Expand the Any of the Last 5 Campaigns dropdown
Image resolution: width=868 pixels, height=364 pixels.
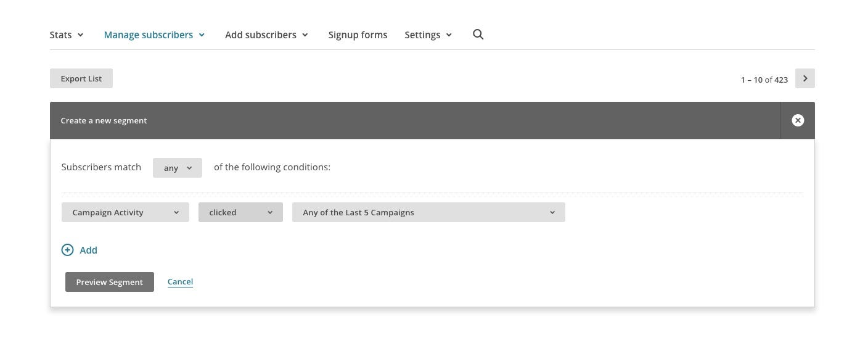[x=428, y=212]
